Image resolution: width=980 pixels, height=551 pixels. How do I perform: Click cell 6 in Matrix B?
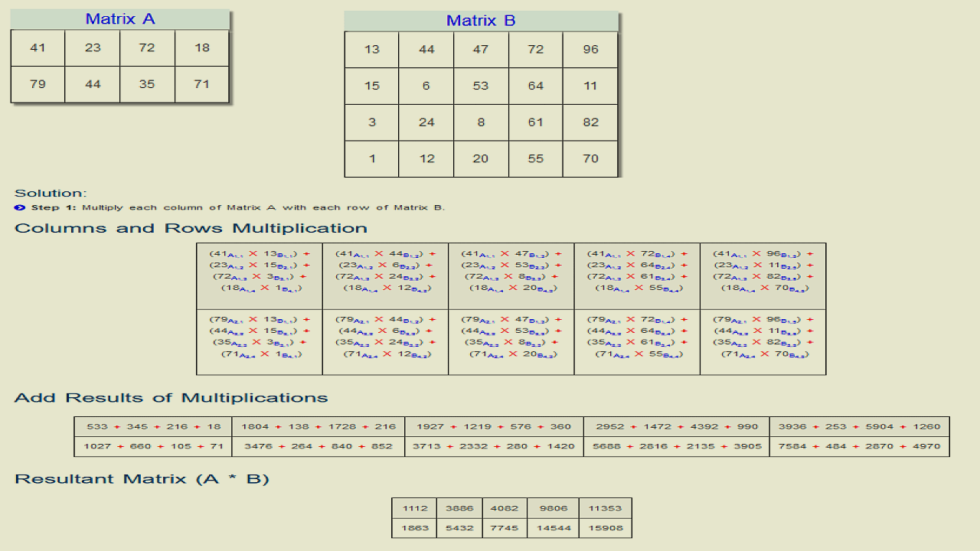tap(426, 86)
